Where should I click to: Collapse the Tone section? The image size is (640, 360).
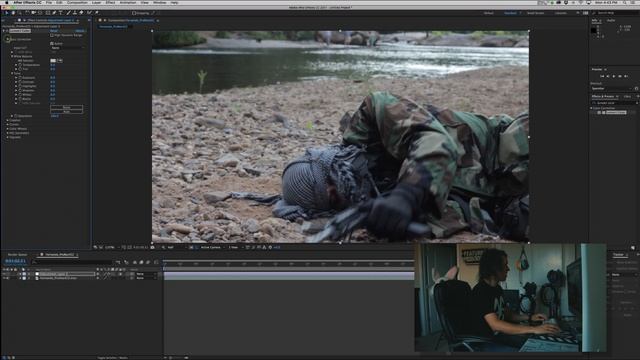click(12, 73)
